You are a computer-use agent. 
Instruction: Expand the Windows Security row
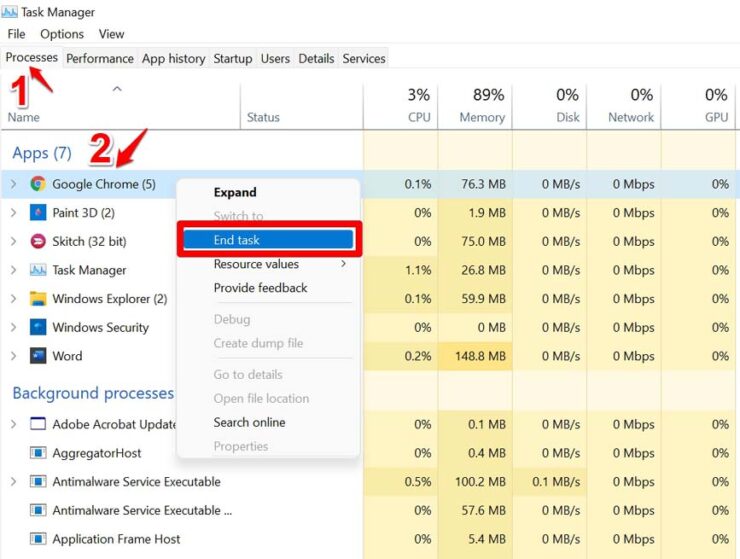(x=13, y=327)
